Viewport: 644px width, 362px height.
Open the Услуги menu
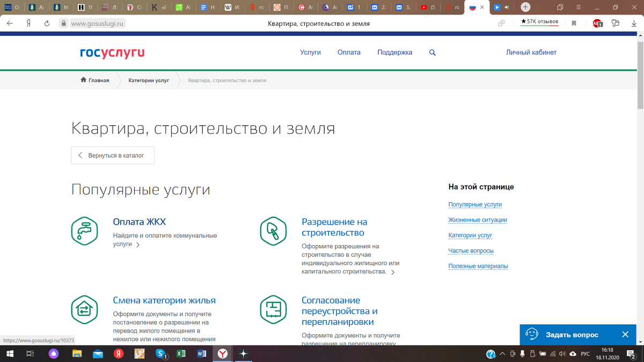pos(310,52)
